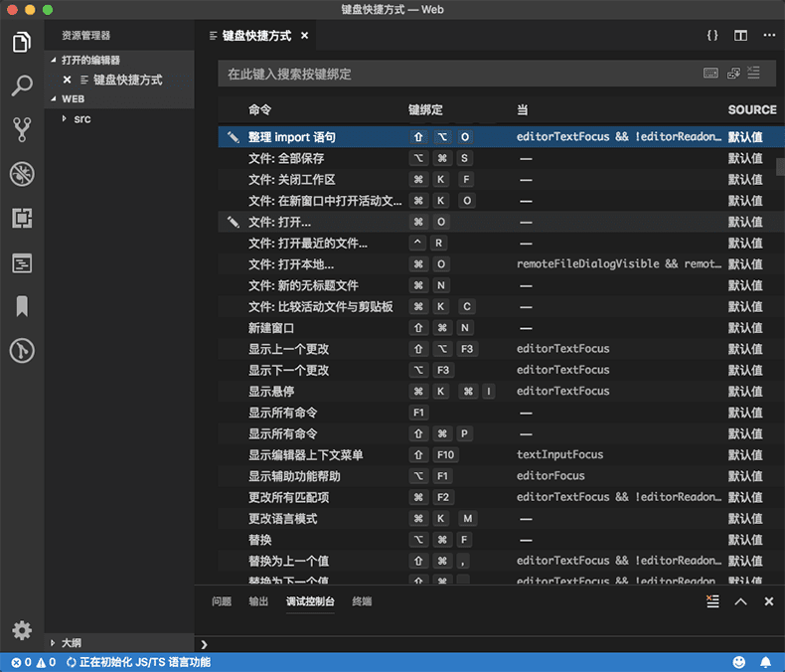Select the 文件: 关闭工作区 row

[x=501, y=179]
